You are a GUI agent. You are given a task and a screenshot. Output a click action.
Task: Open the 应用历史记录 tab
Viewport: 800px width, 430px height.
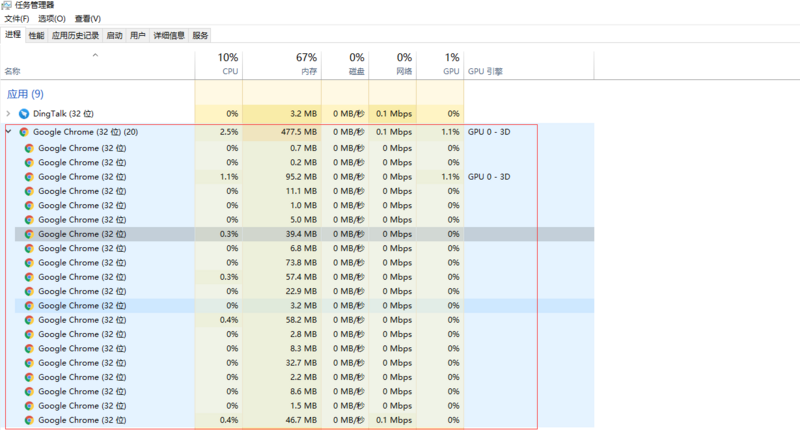click(x=75, y=36)
